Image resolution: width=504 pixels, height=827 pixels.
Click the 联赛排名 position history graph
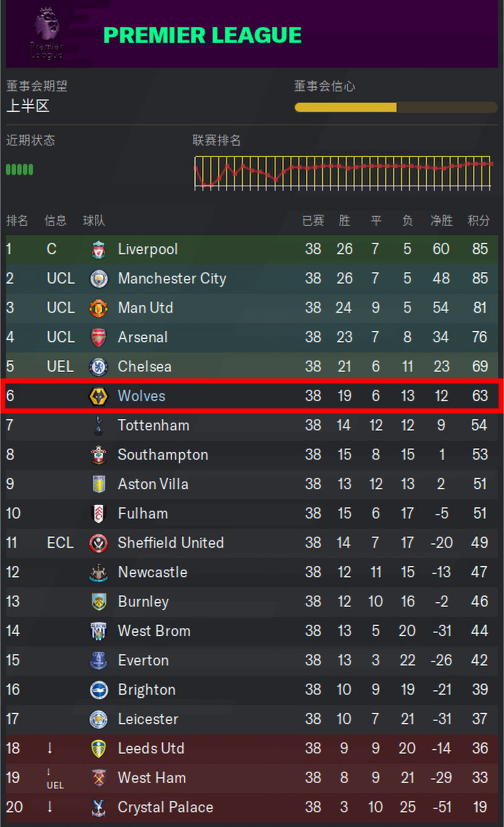point(343,171)
